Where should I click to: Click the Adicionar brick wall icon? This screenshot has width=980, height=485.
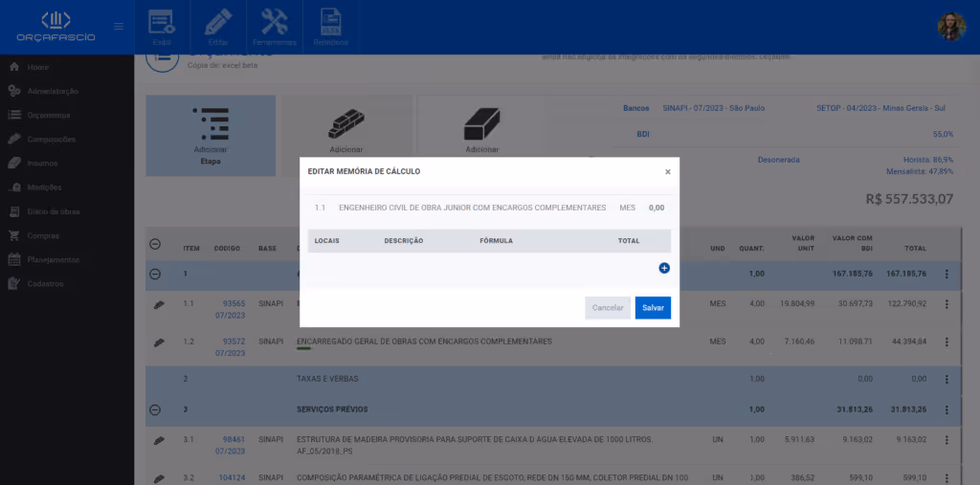click(x=346, y=123)
